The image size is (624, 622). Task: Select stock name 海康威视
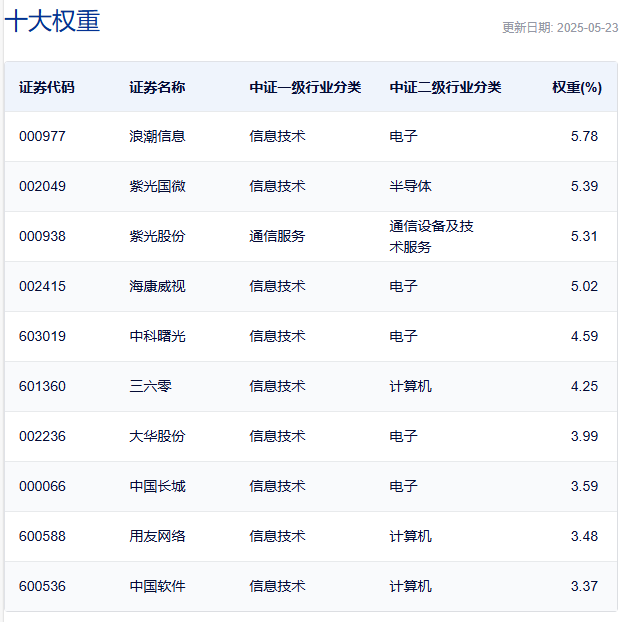click(157, 287)
